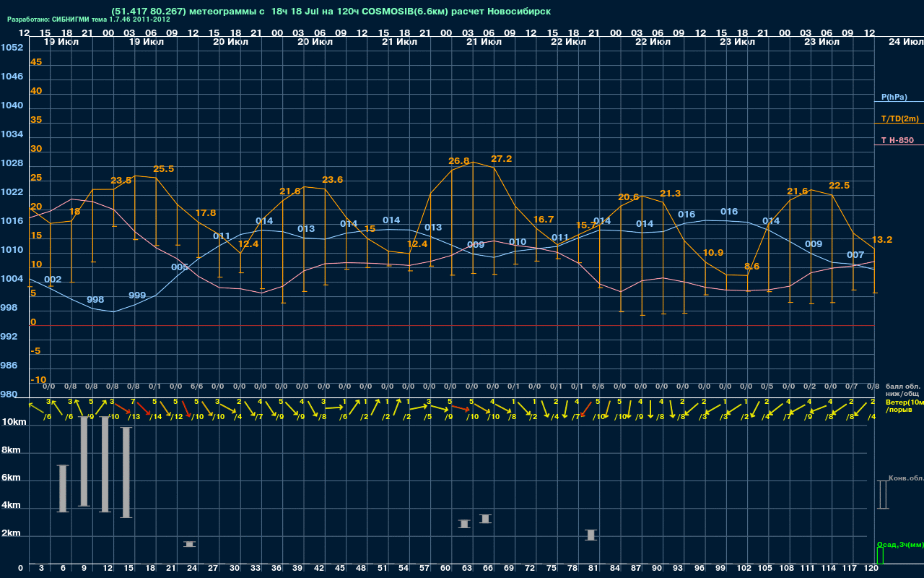The image size is (924, 578).
Task: Click the 'Осад,3ч(мм)' precipitation legend label
Action: (899, 544)
